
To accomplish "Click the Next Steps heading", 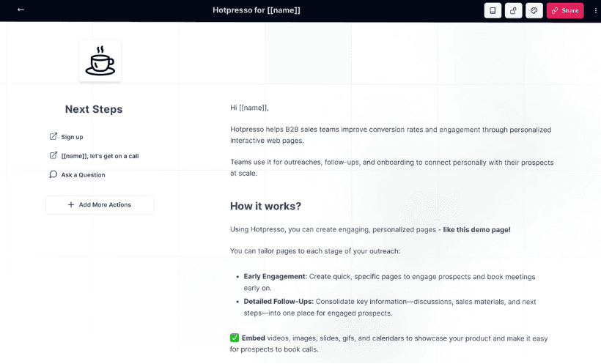I will 94,109.
